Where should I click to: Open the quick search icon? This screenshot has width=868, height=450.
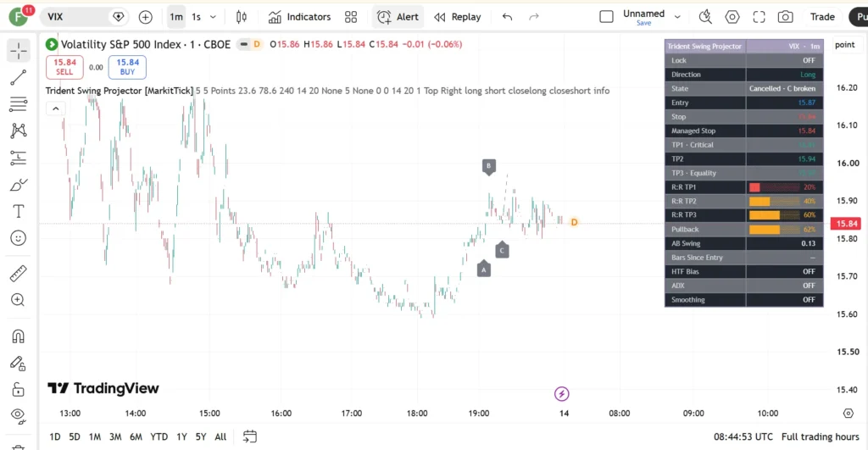click(x=705, y=17)
